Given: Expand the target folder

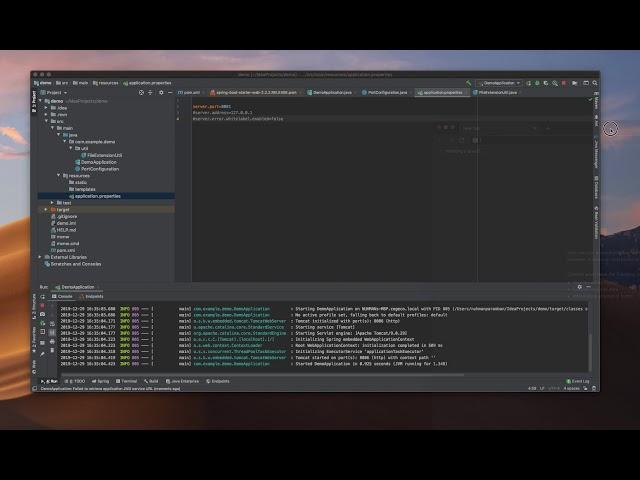Looking at the screenshot, I should tap(46, 209).
